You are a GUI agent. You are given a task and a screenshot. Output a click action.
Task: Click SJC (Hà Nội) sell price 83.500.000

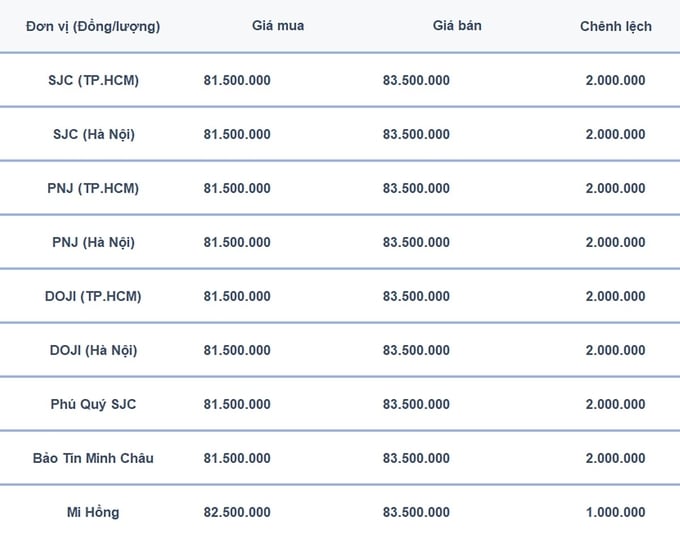[x=416, y=134]
